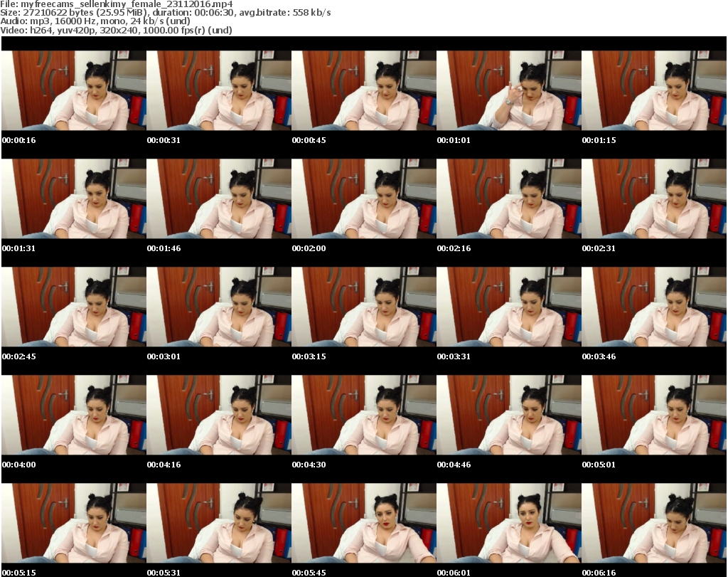This screenshot has width=728, height=577.
Task: Select the 00:01:15 thumbnail
Action: point(654,90)
